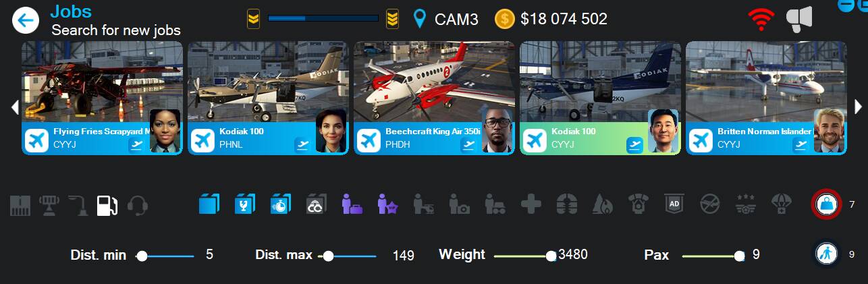Click the red-ringed cargo weight button
Viewport: 868px width, 284px height.
(x=826, y=204)
